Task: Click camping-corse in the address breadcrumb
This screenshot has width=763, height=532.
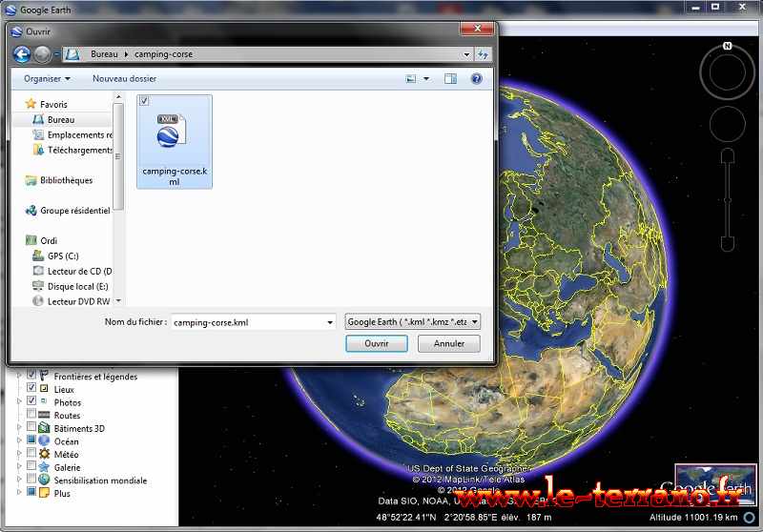Action: click(x=163, y=54)
